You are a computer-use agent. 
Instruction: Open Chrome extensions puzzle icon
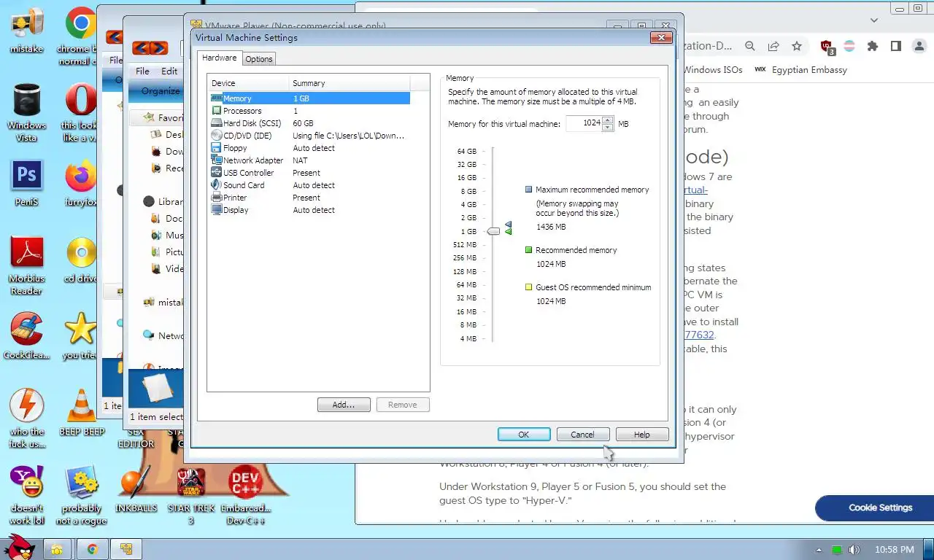click(872, 46)
